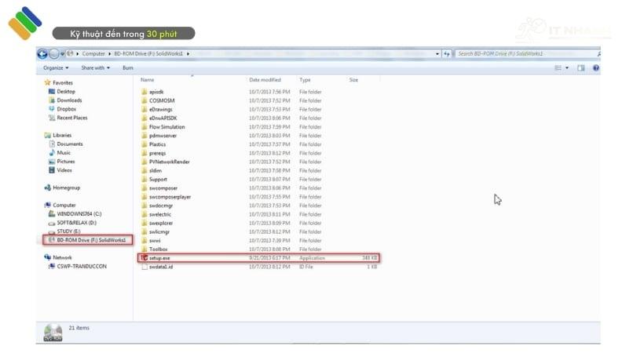Viewport: 644px width, 353px height.
Task: Click the Name column header
Action: pos(148,80)
